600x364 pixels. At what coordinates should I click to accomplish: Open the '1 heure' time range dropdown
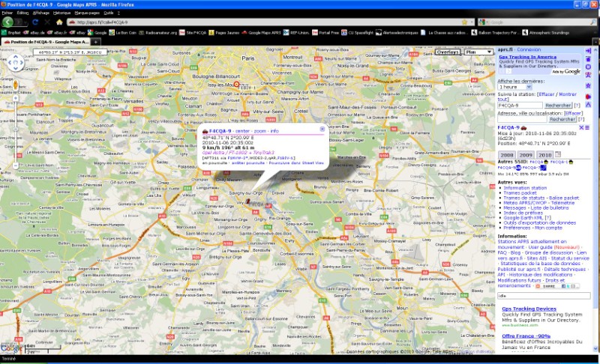tap(514, 87)
